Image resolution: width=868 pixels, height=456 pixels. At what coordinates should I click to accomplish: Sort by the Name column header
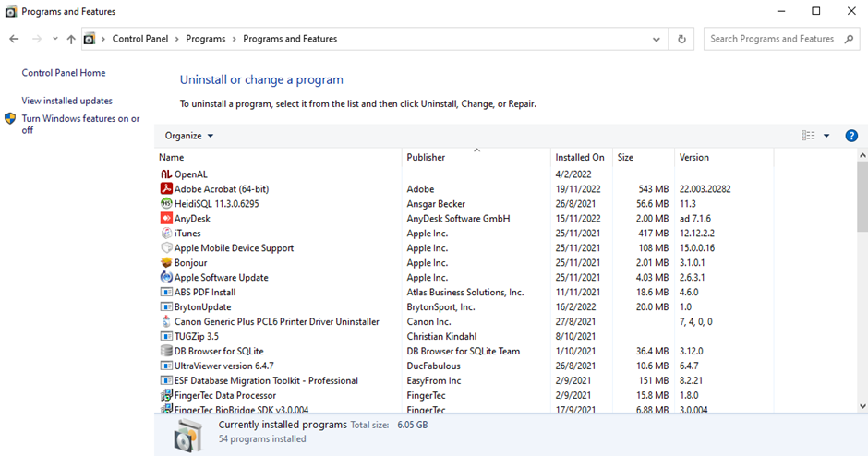click(279, 157)
